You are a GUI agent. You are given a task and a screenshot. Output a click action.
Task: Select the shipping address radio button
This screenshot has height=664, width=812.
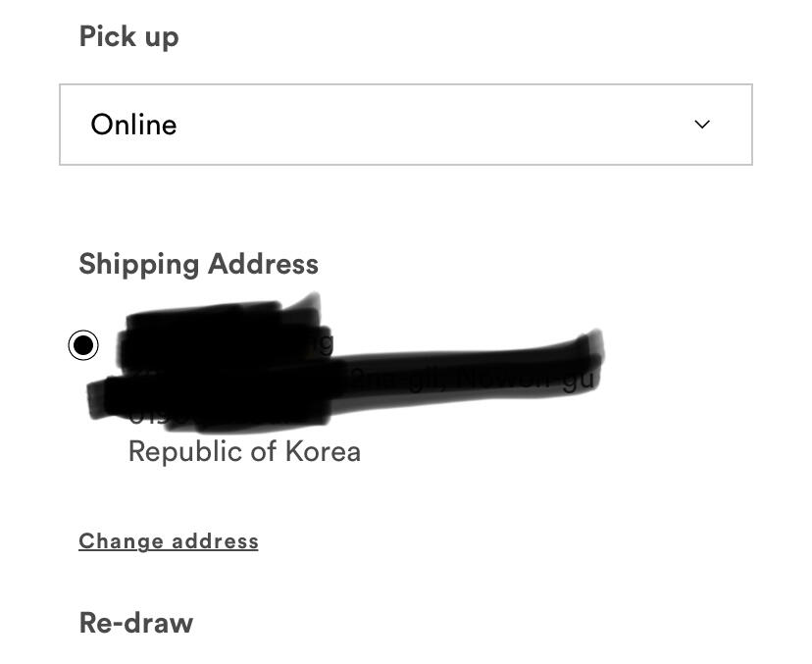tap(83, 345)
